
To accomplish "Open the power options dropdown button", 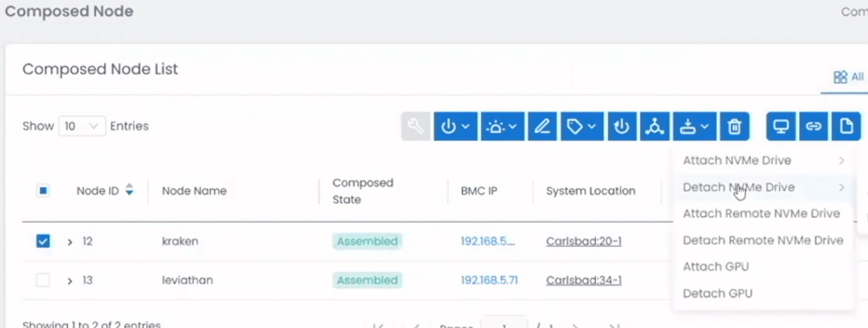I will [x=455, y=126].
